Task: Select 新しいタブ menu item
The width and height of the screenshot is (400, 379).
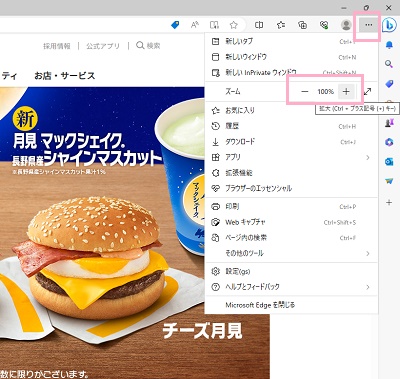Action: (x=291, y=41)
